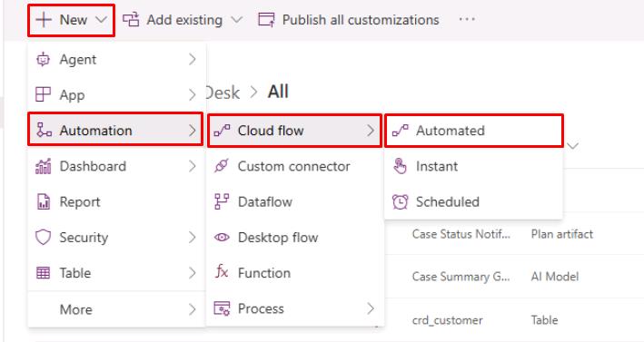This screenshot has height=342, width=644.
Task: Open the New command button
Action: 72,20
